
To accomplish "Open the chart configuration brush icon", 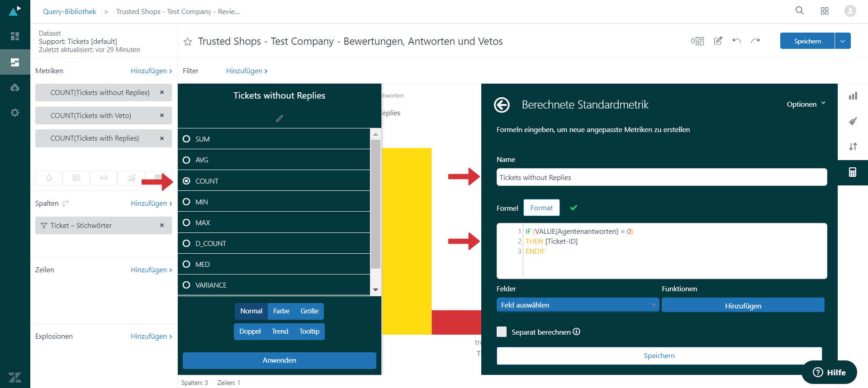I will [853, 121].
